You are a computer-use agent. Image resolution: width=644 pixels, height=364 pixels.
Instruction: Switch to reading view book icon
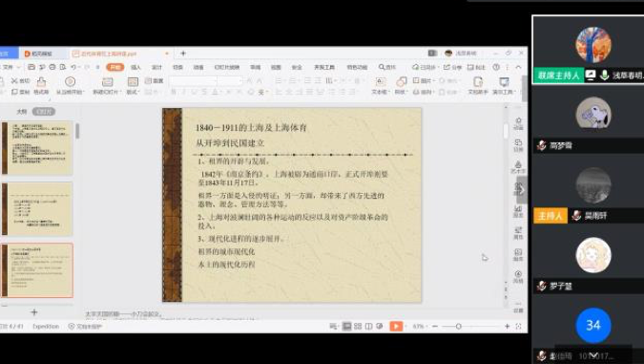click(369, 326)
